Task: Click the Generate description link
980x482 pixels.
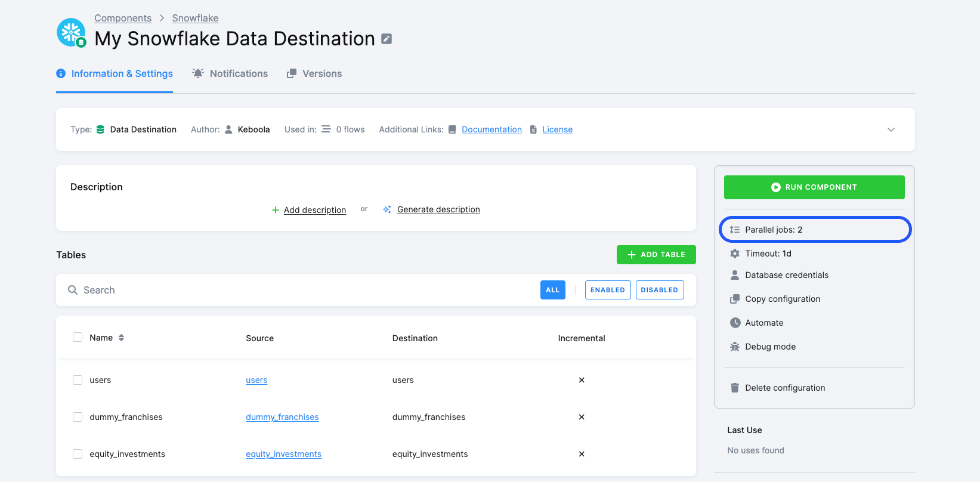Action: 438,209
